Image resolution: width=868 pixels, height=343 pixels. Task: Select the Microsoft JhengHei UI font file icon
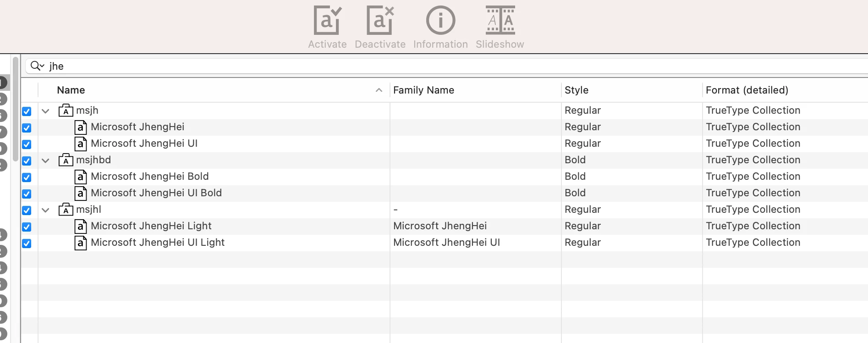[81, 144]
